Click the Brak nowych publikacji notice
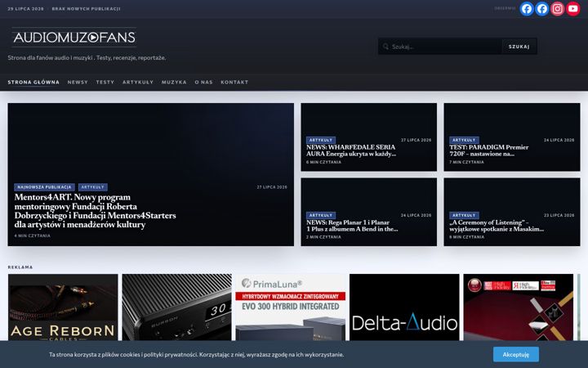 tap(87, 9)
